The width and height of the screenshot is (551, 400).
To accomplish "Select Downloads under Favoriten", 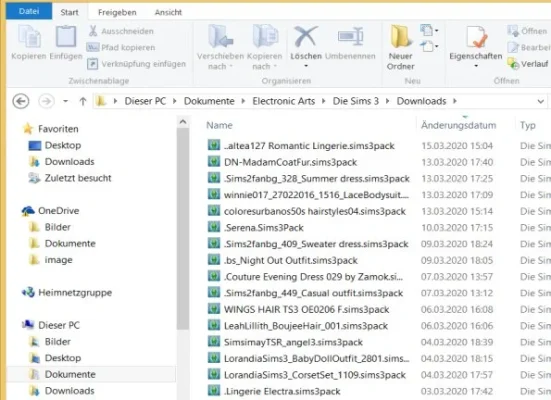I will pyautogui.click(x=62, y=162).
